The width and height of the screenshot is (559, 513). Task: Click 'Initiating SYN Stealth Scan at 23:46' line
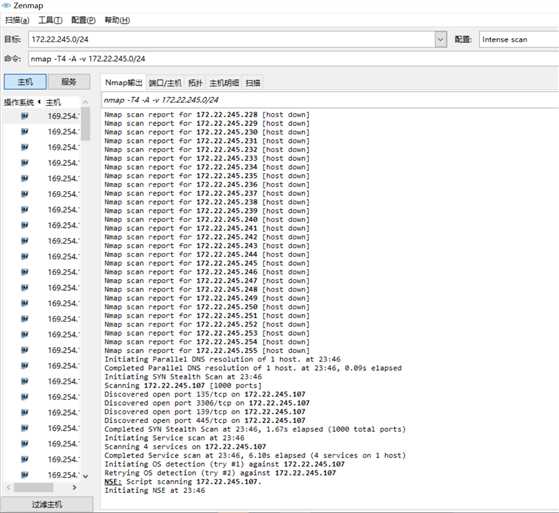(x=183, y=377)
